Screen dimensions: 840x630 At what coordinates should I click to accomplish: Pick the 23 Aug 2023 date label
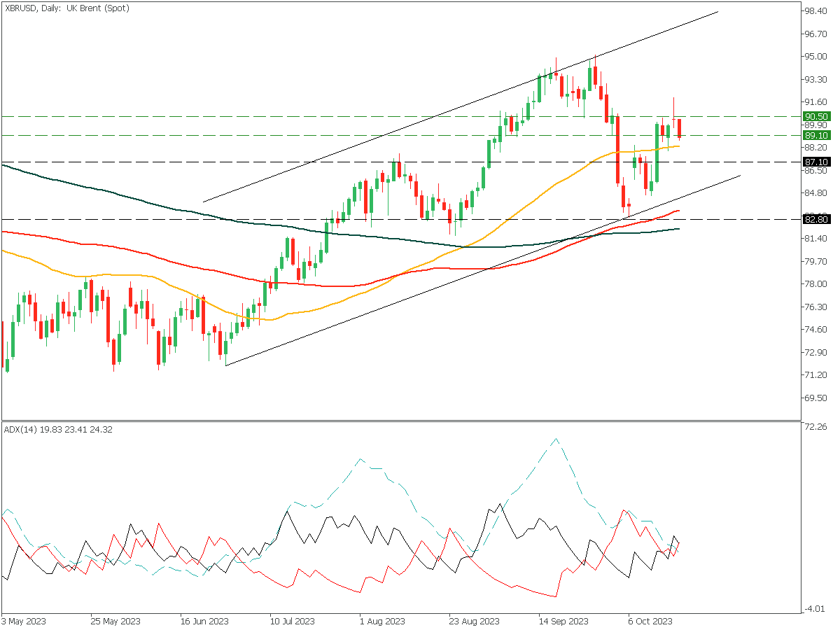point(475,621)
